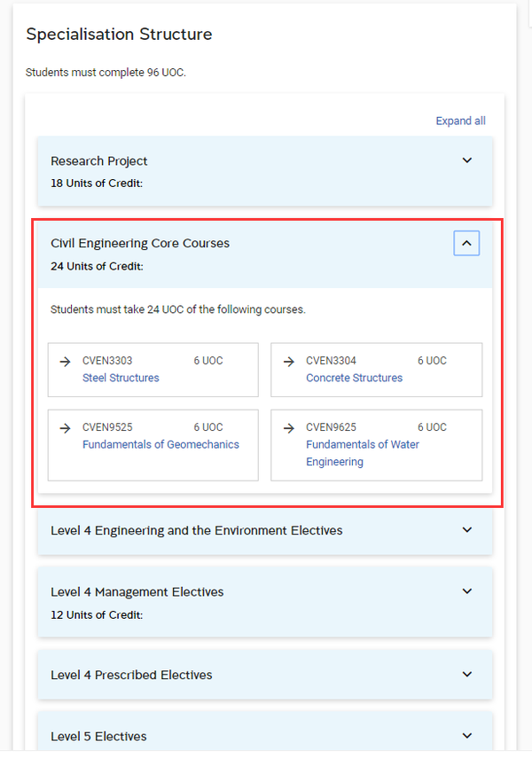Click the arrow icon beside CVEN9625
The height and width of the screenshot is (758, 532).
point(289,428)
